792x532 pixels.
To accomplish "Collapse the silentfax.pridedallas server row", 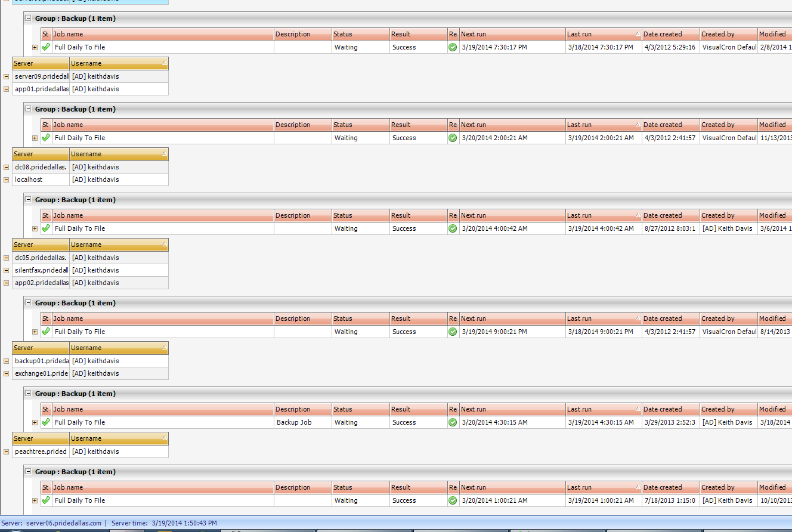I will point(6,270).
